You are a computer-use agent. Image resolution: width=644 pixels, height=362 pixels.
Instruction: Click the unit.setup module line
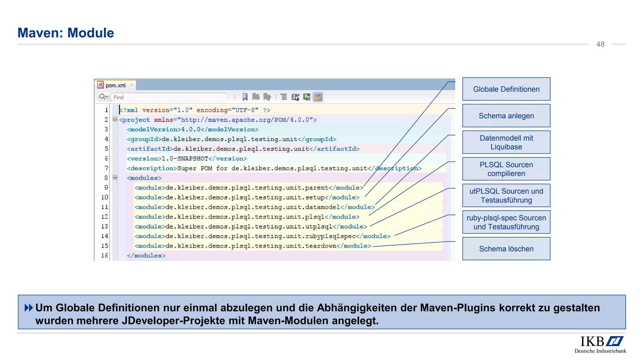coord(247,197)
